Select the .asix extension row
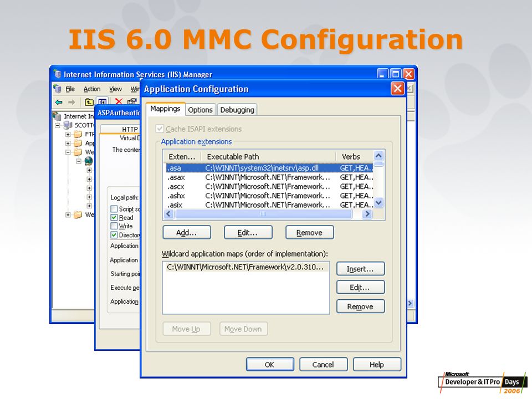The width and height of the screenshot is (532, 399). click(x=269, y=204)
